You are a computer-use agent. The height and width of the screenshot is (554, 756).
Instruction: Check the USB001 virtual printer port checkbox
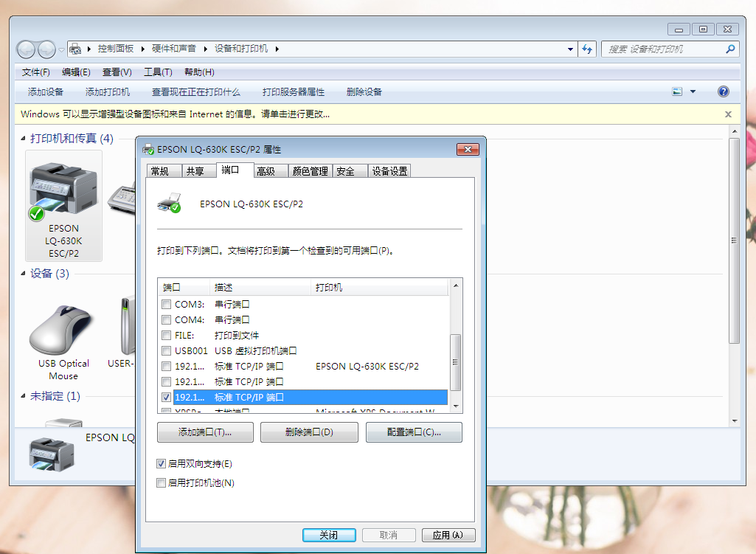tap(167, 350)
